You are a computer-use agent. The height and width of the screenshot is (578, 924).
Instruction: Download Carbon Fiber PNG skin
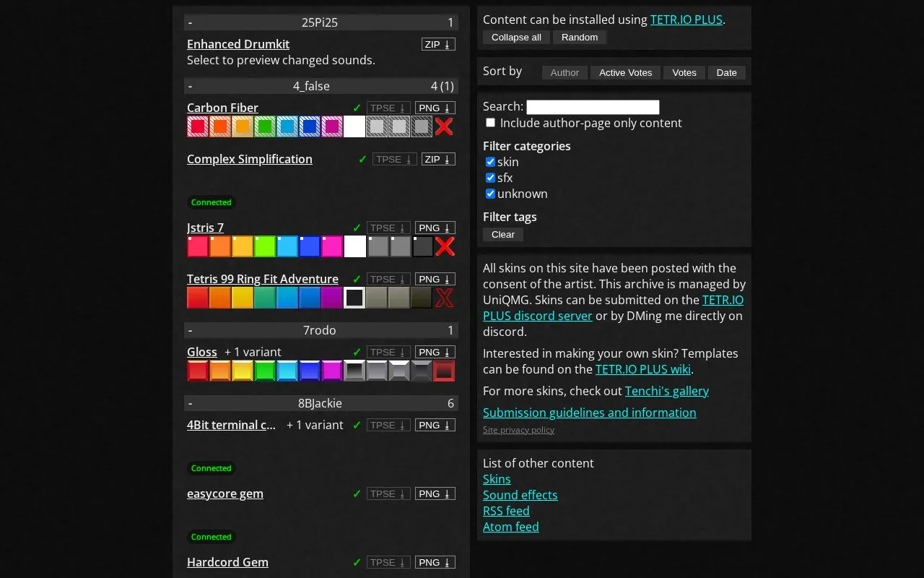[435, 108]
